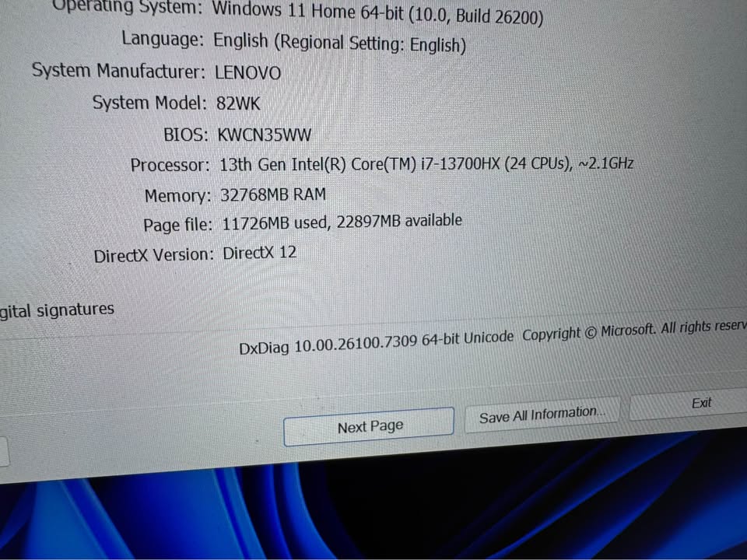This screenshot has width=747, height=560.
Task: Click the BIOS KWCN35WW value
Action: click(x=265, y=134)
